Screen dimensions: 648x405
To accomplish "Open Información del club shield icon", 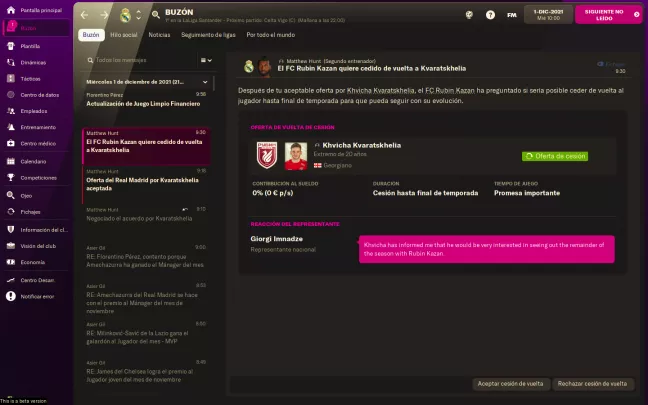I will pyautogui.click(x=11, y=230).
